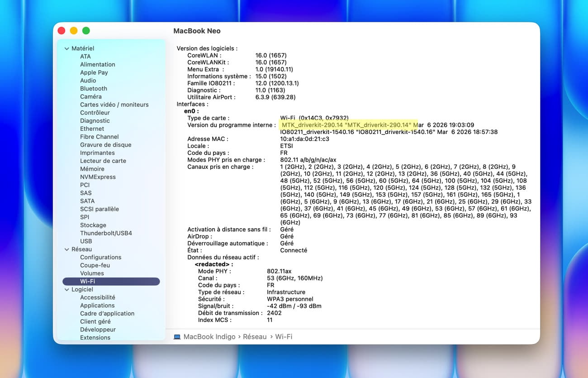Select NVMExpress in the hardware list
This screenshot has height=378, width=588.
pos(98,177)
